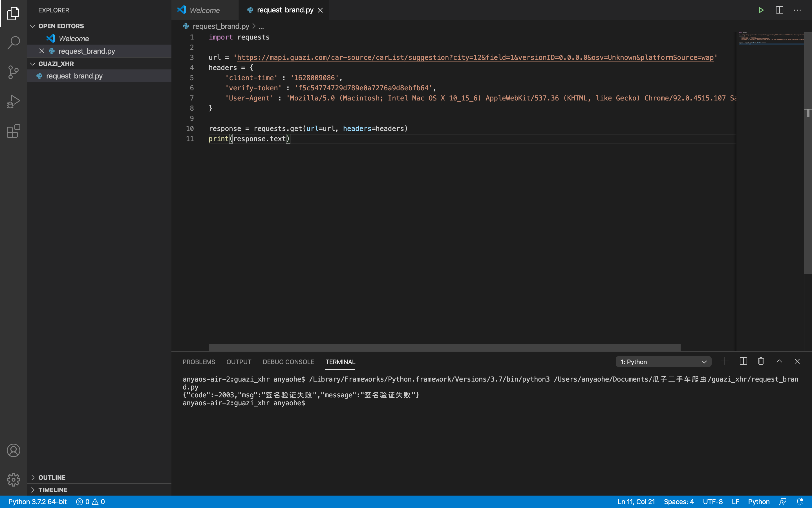Open the Manage gear icon
Viewport: 812px width, 508px height.
tap(14, 479)
